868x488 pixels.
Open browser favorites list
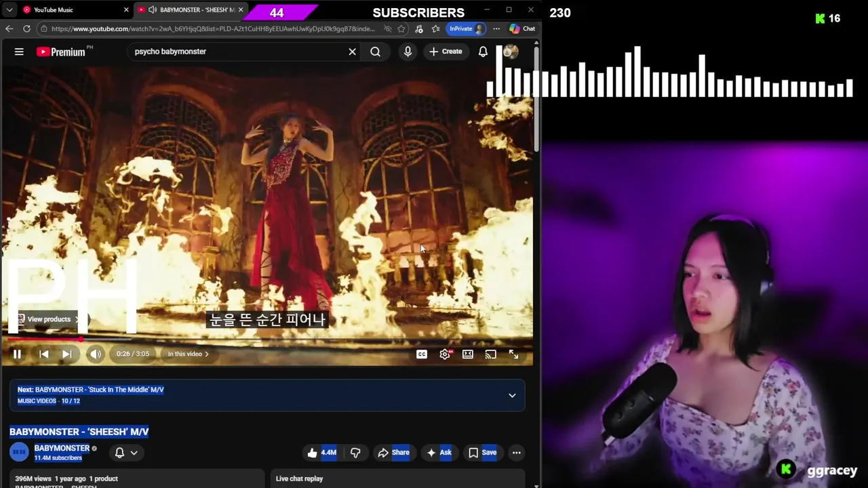(435, 28)
